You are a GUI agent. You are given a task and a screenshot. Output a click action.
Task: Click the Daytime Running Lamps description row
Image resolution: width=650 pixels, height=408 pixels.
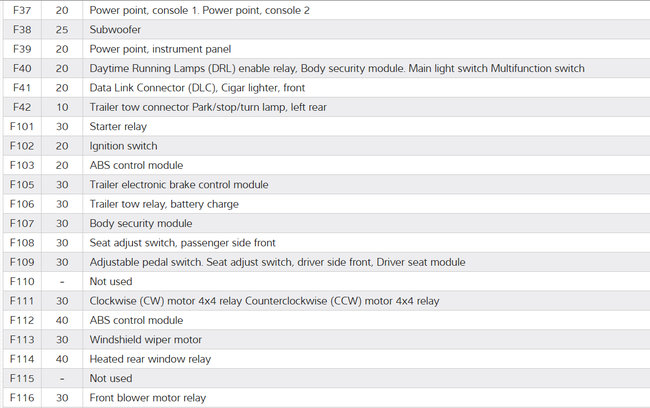coord(336,68)
